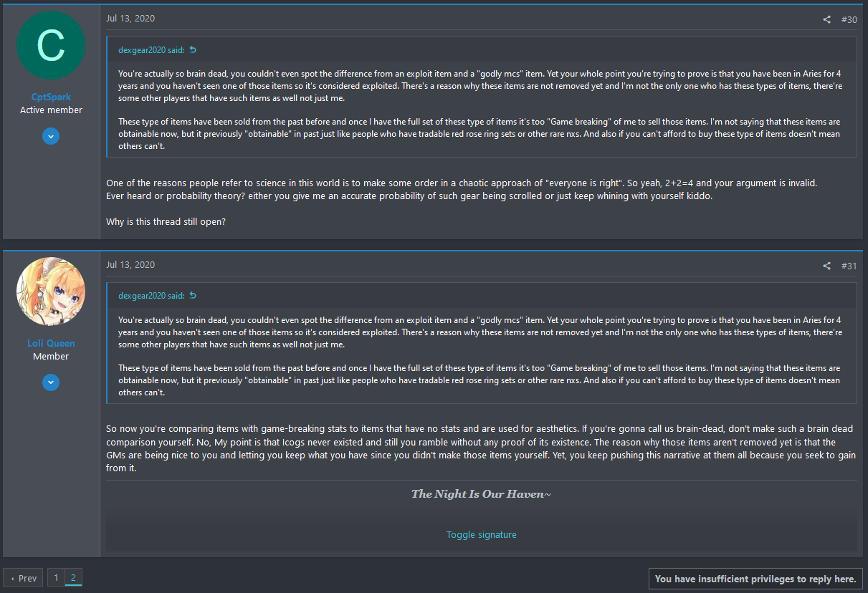The image size is (868, 593).
Task: Open Loli Queen's profile username link
Action: [x=51, y=343]
